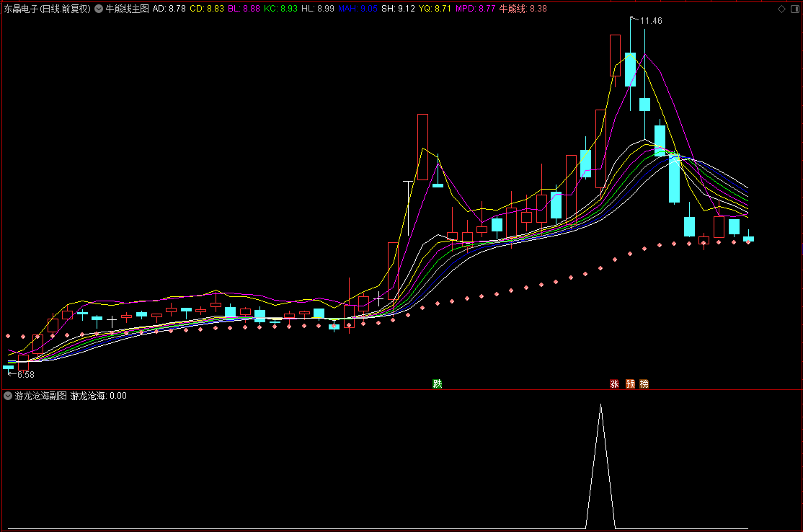The height and width of the screenshot is (532, 803).
Task: Click the stock title 东晶电子(日线.前复权)
Action: coord(48,9)
